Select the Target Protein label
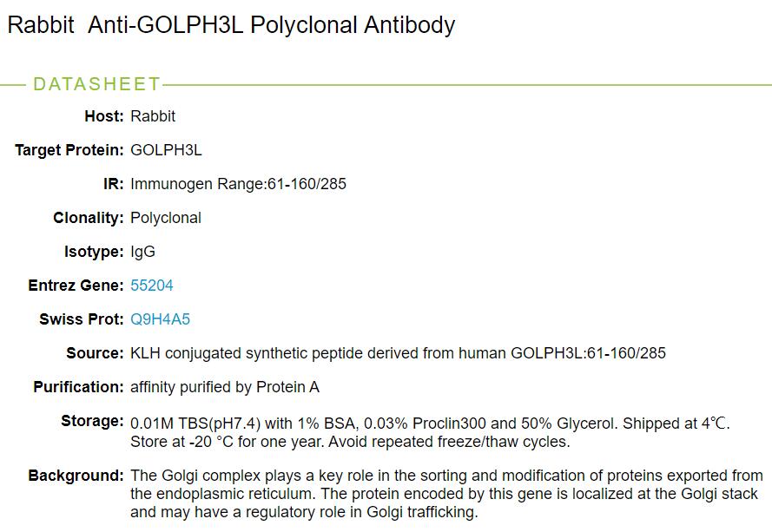 (69, 150)
